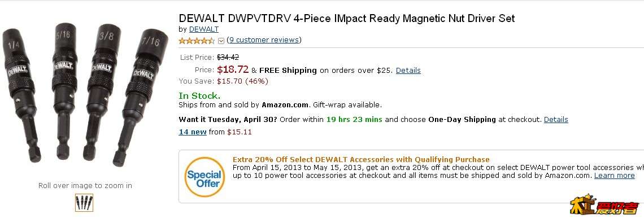Select the nut driver set thumbnail image
The width and height of the screenshot is (644, 218).
pyautogui.click(x=84, y=203)
